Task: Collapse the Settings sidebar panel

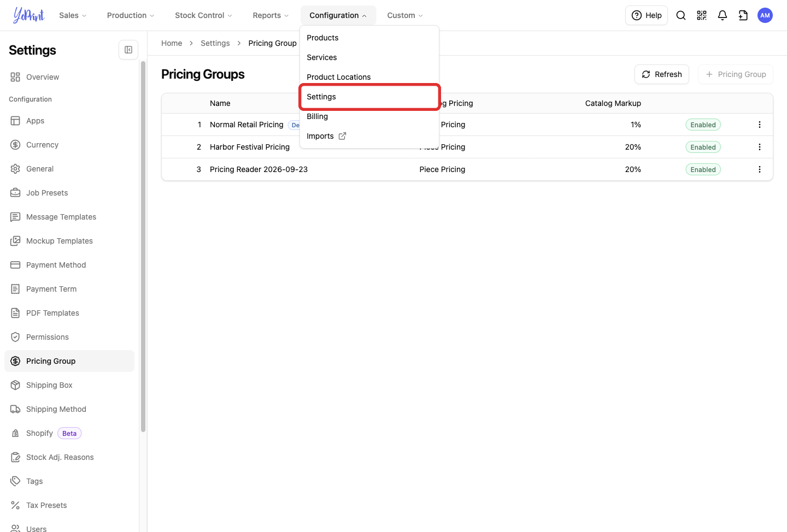Action: 128,50
